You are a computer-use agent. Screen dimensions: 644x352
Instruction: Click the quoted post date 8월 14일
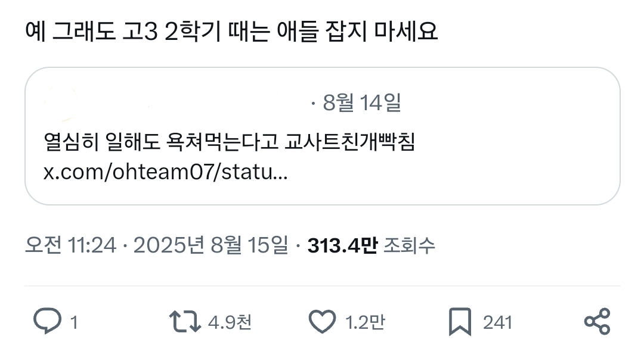tap(362, 102)
